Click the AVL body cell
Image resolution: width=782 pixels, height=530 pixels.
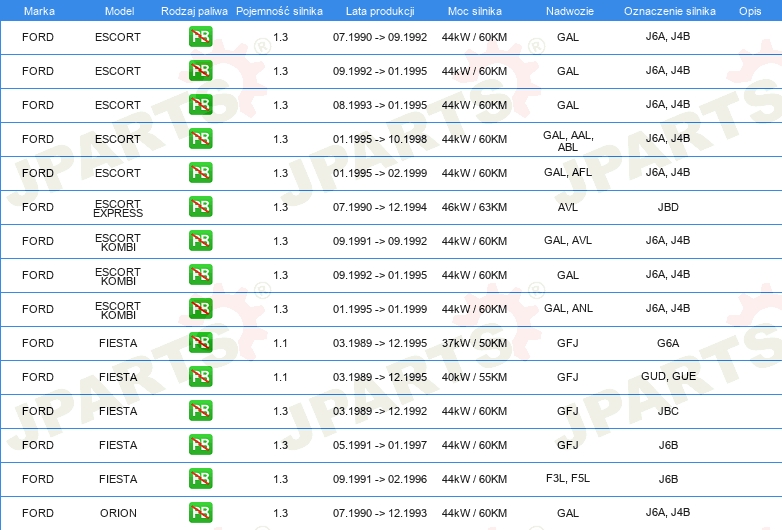568,207
